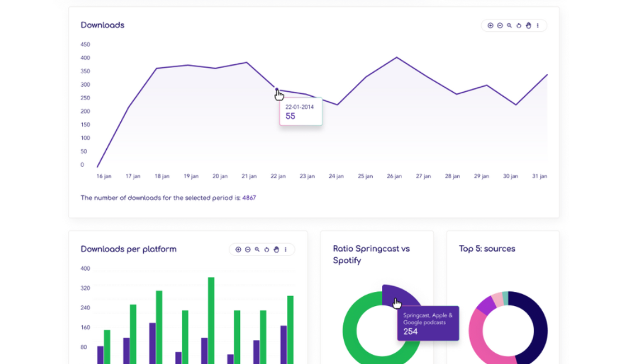Click the total downloads value 4867
Image resolution: width=625 pixels, height=364 pixels.
pyautogui.click(x=249, y=198)
